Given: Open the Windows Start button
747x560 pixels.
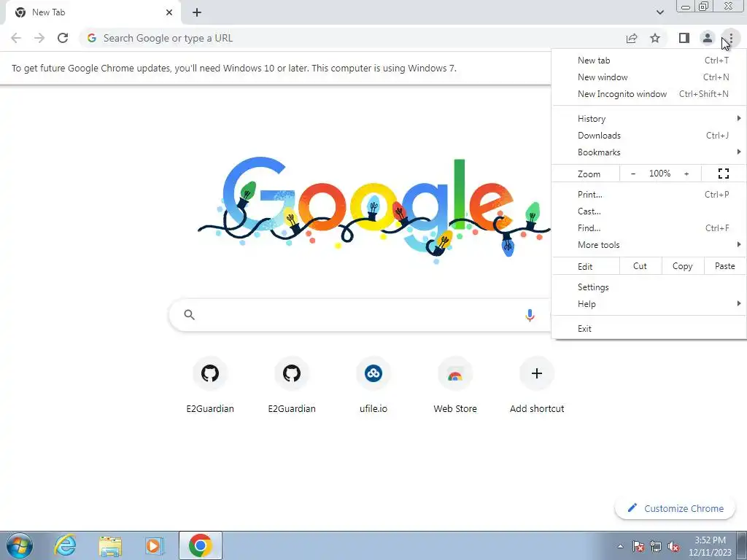Looking at the screenshot, I should (x=20, y=545).
